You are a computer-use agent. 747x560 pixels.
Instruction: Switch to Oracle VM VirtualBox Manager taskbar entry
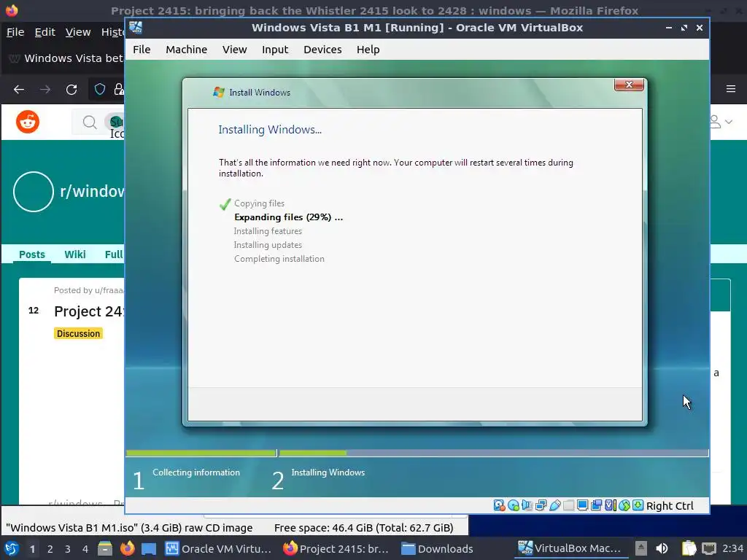[x=218, y=548]
